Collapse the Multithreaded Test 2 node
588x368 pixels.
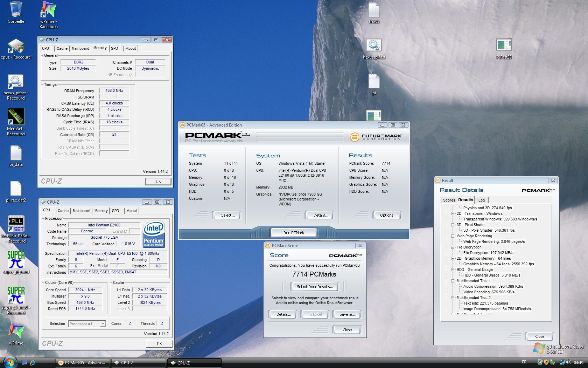pyautogui.click(x=453, y=298)
